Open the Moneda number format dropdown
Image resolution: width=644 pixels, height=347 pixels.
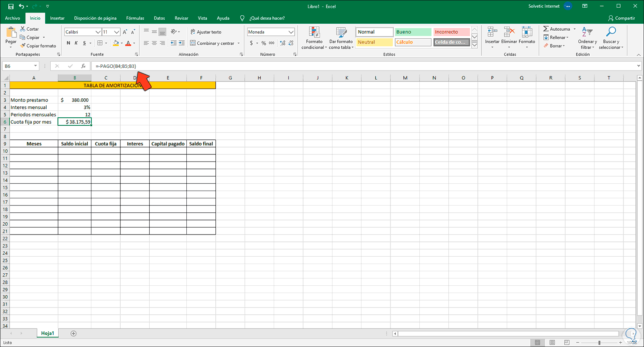(x=291, y=32)
